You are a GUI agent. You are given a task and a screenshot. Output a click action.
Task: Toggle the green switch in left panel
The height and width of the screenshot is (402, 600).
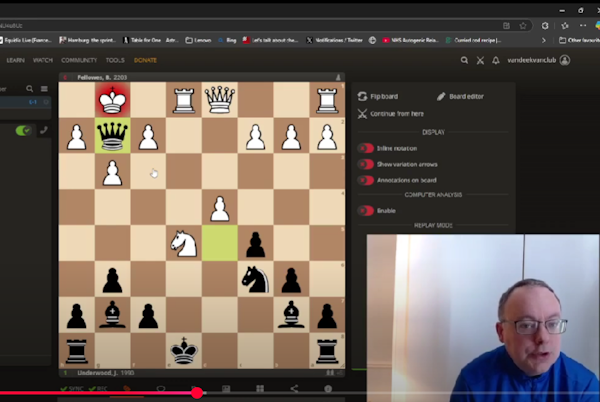coord(23,130)
